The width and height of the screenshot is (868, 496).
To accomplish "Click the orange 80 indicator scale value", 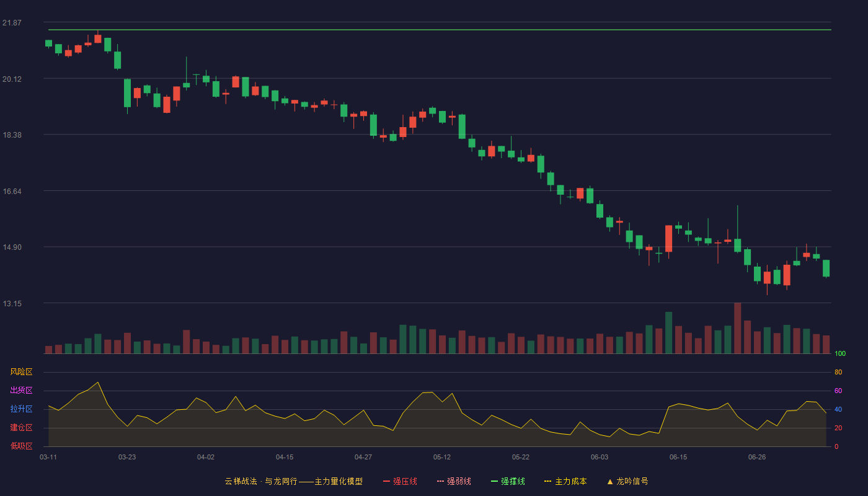I will (x=838, y=372).
